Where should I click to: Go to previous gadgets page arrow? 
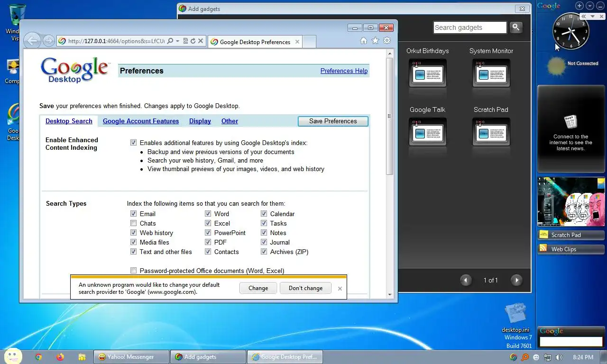click(466, 280)
